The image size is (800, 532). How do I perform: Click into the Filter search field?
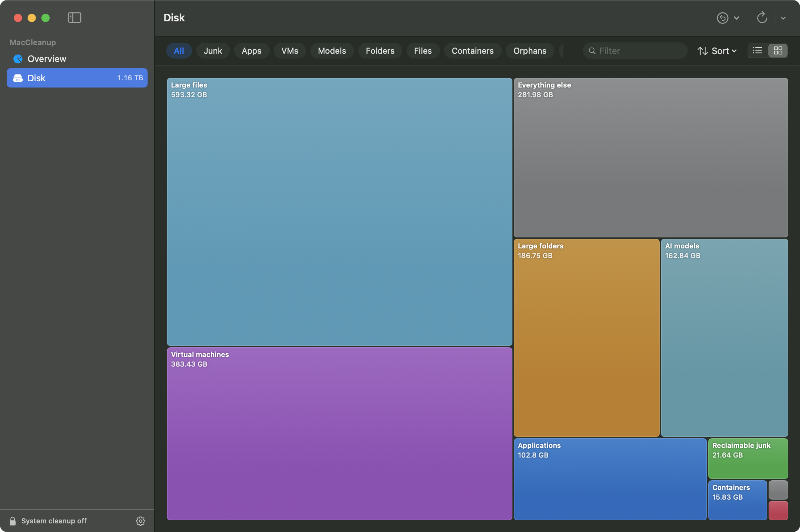click(x=635, y=51)
